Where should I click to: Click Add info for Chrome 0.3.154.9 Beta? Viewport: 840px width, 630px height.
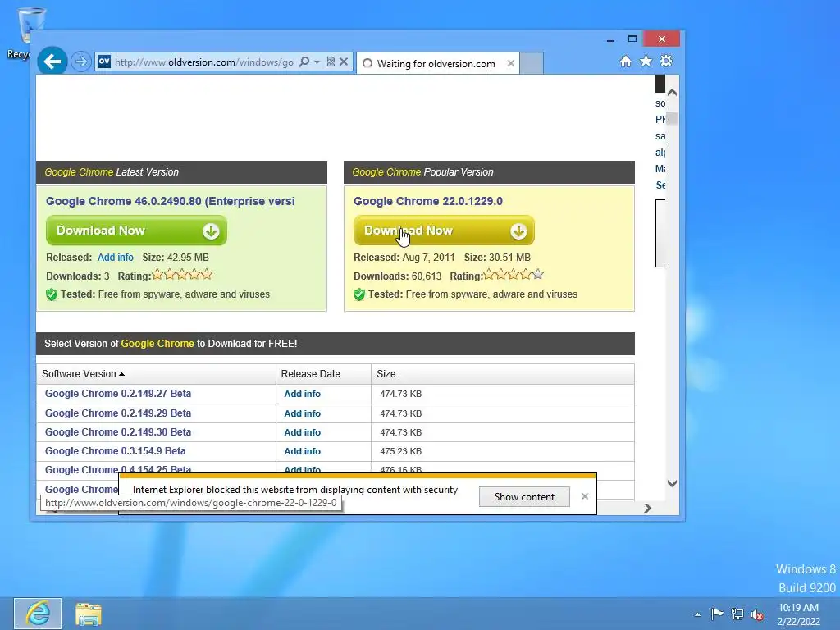click(302, 451)
